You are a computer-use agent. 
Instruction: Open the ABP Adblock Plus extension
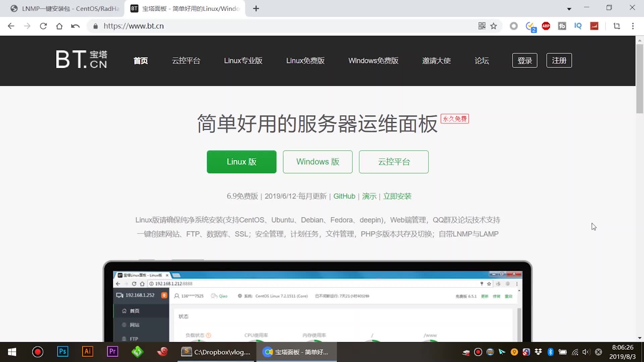pyautogui.click(x=546, y=26)
